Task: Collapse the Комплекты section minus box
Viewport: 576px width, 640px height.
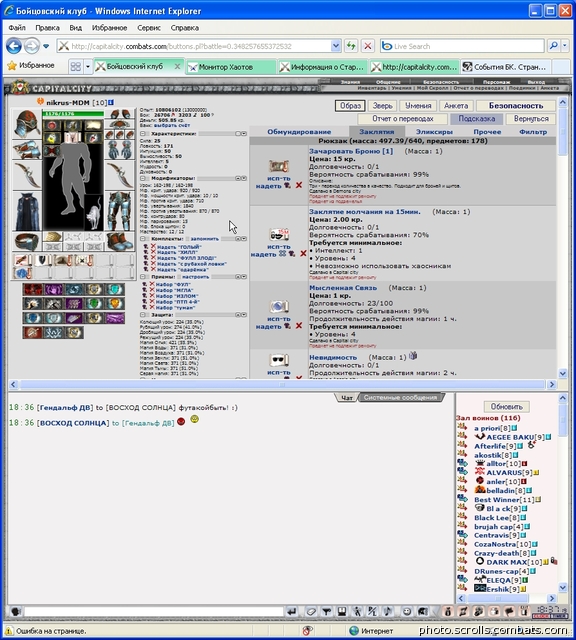Action: click(x=143, y=239)
